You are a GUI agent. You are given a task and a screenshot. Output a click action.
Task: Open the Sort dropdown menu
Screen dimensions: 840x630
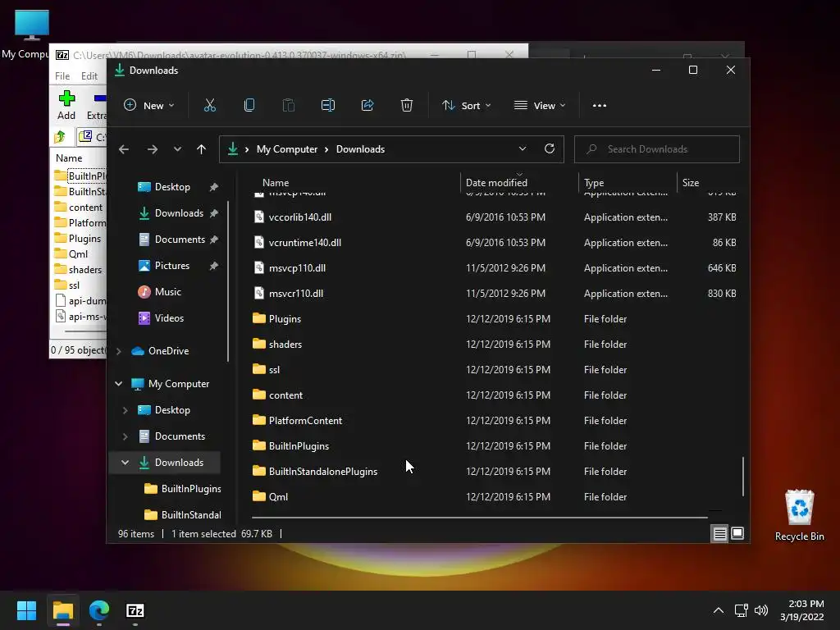click(x=466, y=106)
